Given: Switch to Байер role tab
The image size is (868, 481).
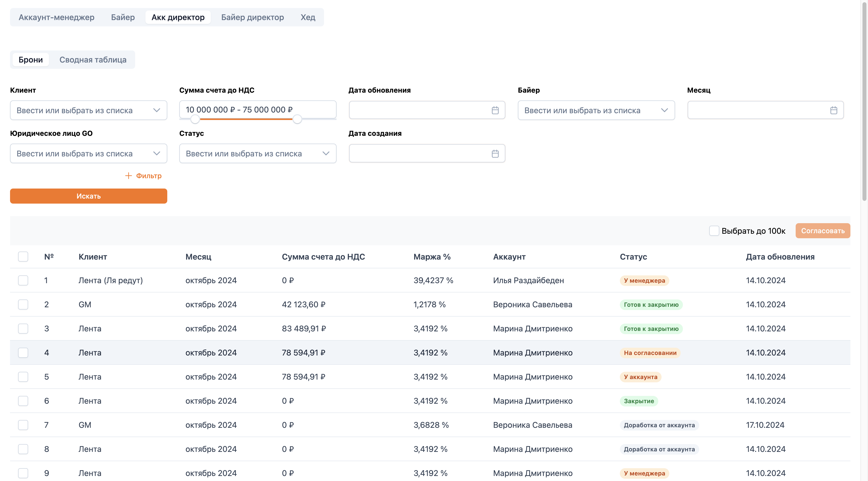Looking at the screenshot, I should tap(123, 17).
